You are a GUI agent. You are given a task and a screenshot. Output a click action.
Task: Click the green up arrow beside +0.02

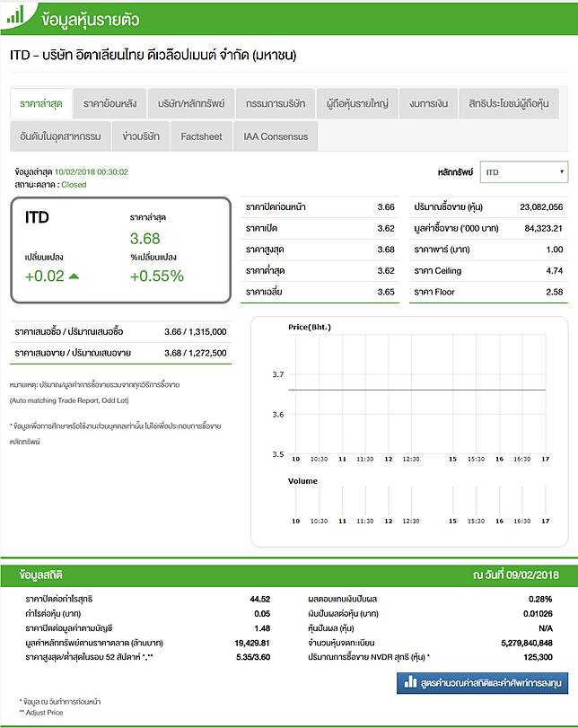(74, 276)
